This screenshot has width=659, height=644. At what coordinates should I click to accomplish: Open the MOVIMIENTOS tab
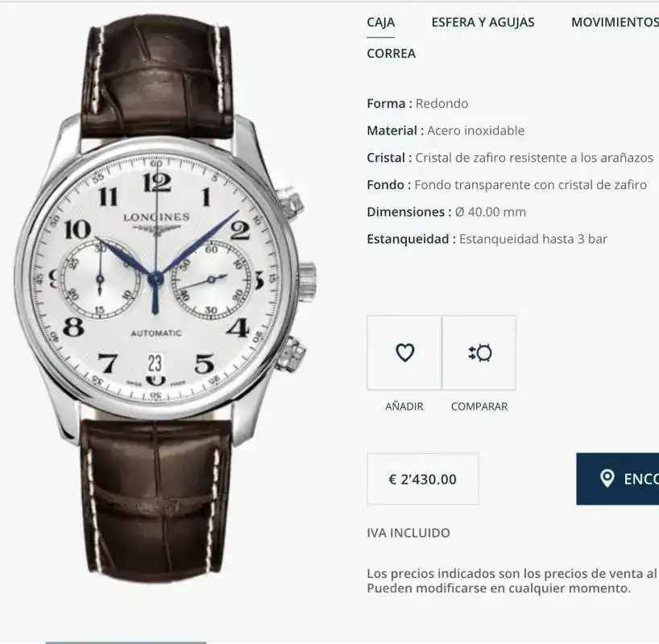[615, 23]
